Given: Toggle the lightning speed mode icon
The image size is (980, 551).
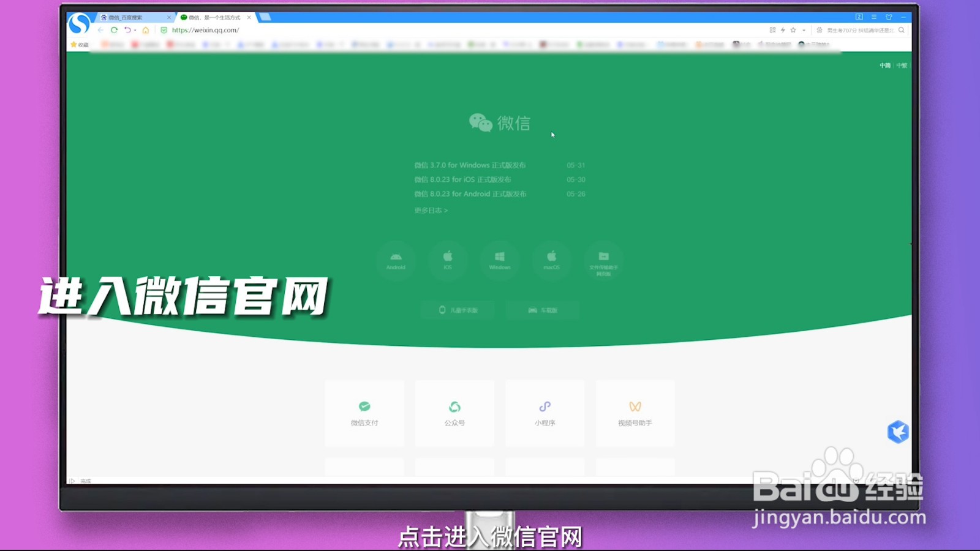Looking at the screenshot, I should click(x=783, y=30).
